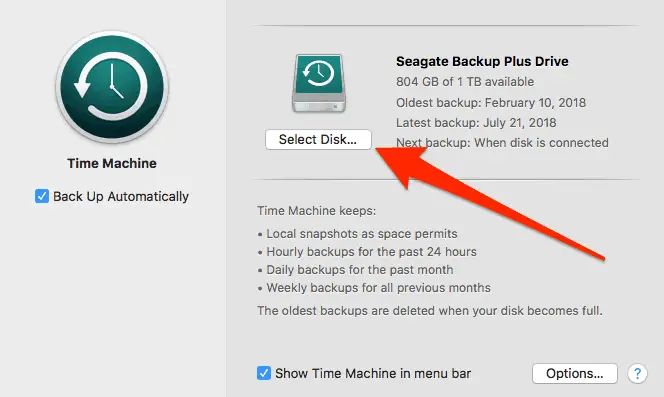
Task: Click the Hourly backups for past 24 hours bullet
Action: tap(367, 252)
